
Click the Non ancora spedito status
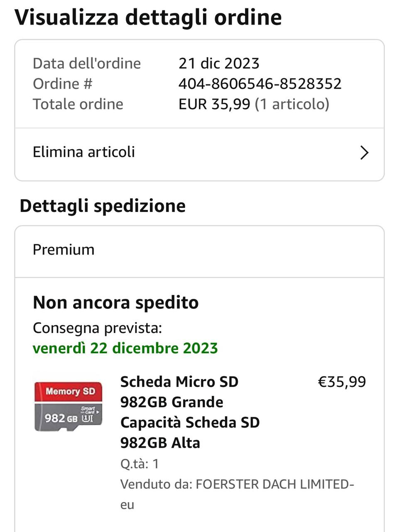116,303
